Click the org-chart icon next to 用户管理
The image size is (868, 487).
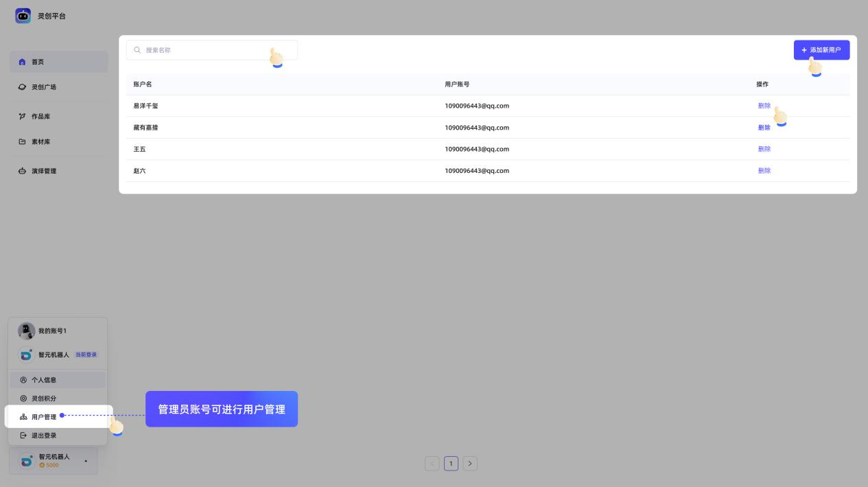tap(25, 416)
